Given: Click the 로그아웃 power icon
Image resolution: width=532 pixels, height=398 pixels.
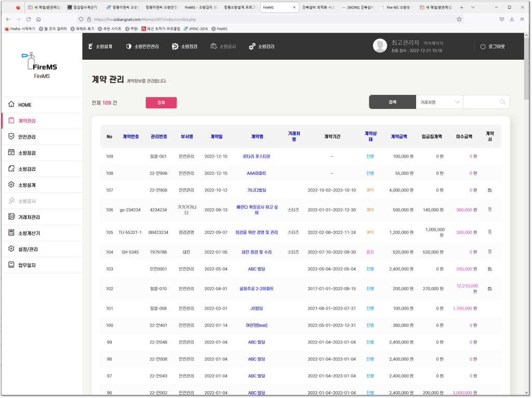Looking at the screenshot, I should [483, 47].
